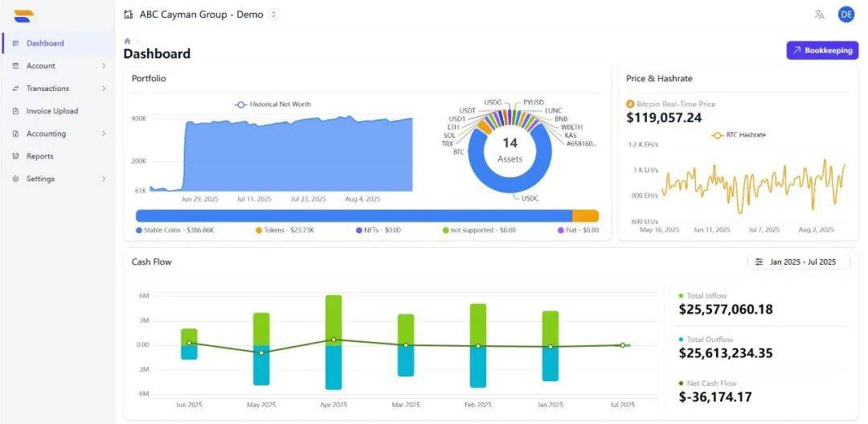Click the organization building icon
Screen dimensions: 868x424
pyautogui.click(x=129, y=14)
